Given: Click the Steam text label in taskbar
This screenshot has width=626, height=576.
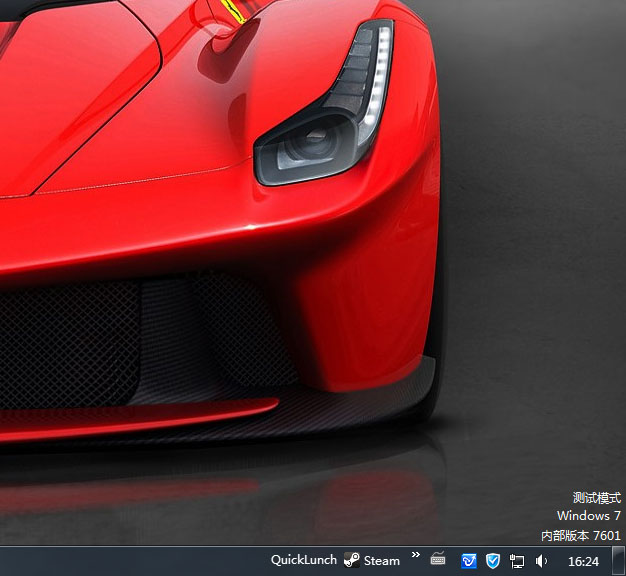Looking at the screenshot, I should (381, 561).
